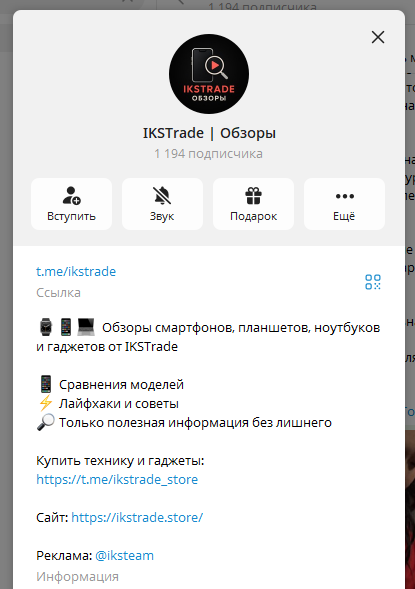The width and height of the screenshot is (415, 589).
Task: Click the channel title IKSTrade | Обзоры
Action: (x=209, y=133)
